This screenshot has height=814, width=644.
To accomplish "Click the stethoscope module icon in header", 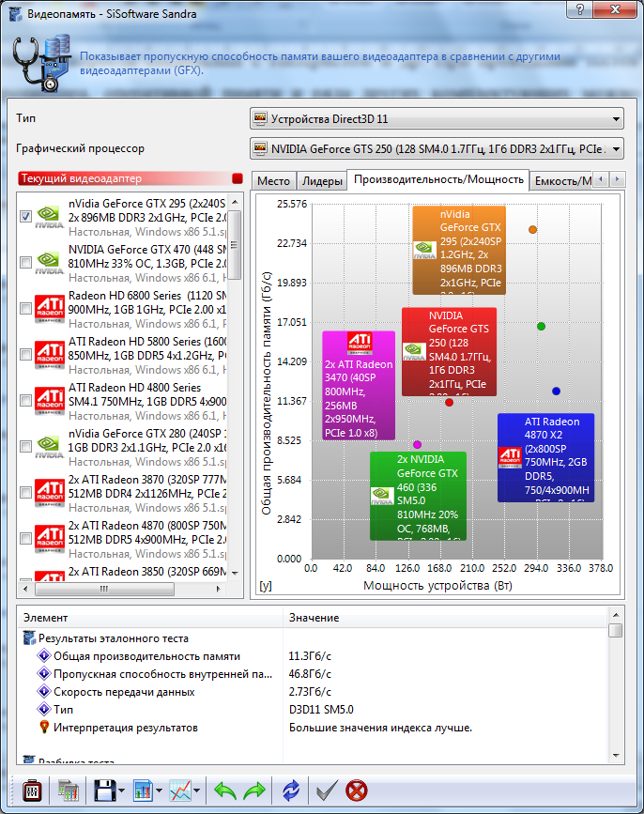I will pyautogui.click(x=41, y=63).
